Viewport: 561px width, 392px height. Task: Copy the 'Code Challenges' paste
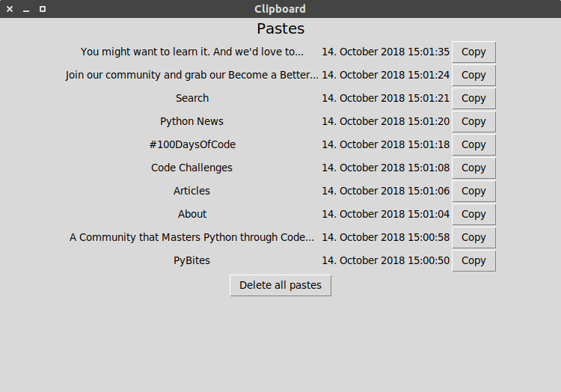click(x=473, y=168)
